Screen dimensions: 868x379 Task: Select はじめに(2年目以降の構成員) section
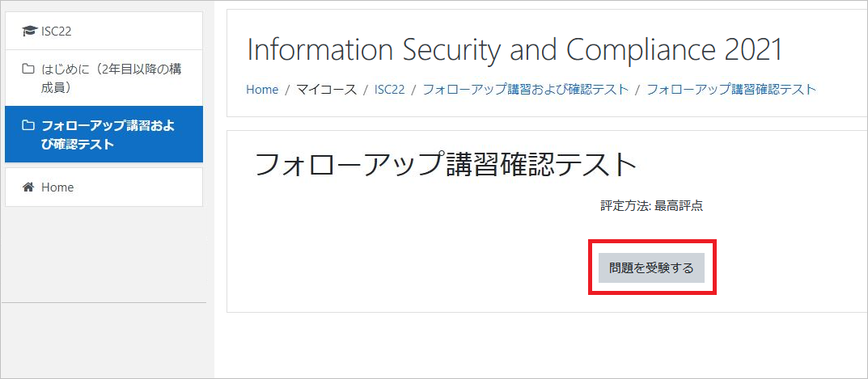click(104, 78)
